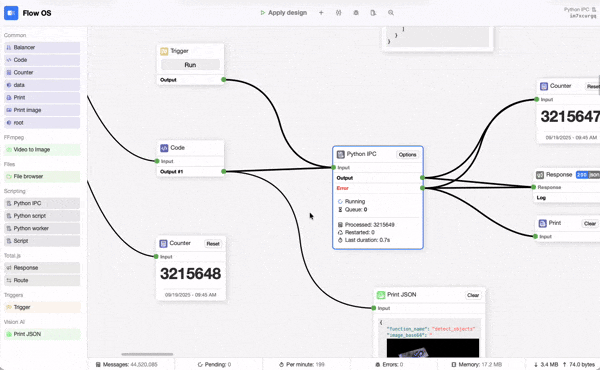This screenshot has width=600, height=370.
Task: Click the Response node's Response port
Action: click(x=533, y=187)
